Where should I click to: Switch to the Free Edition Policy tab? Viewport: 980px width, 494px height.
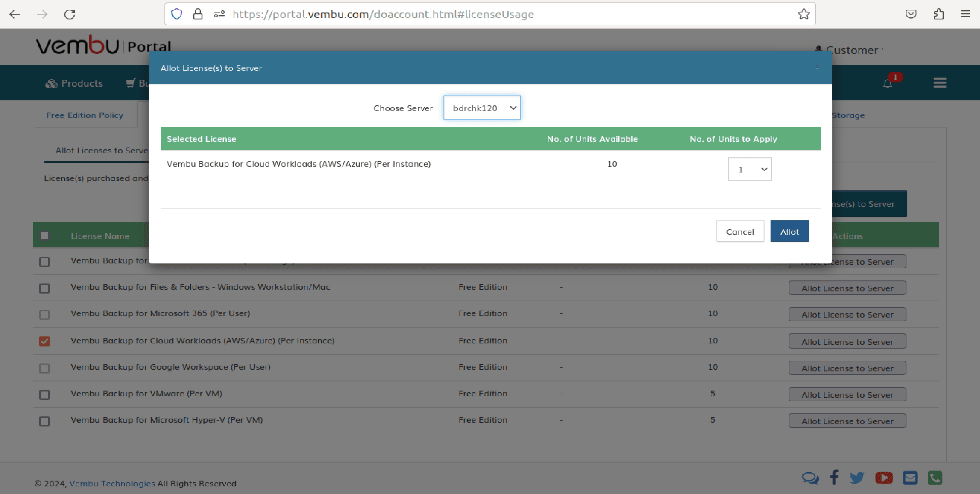pos(85,115)
